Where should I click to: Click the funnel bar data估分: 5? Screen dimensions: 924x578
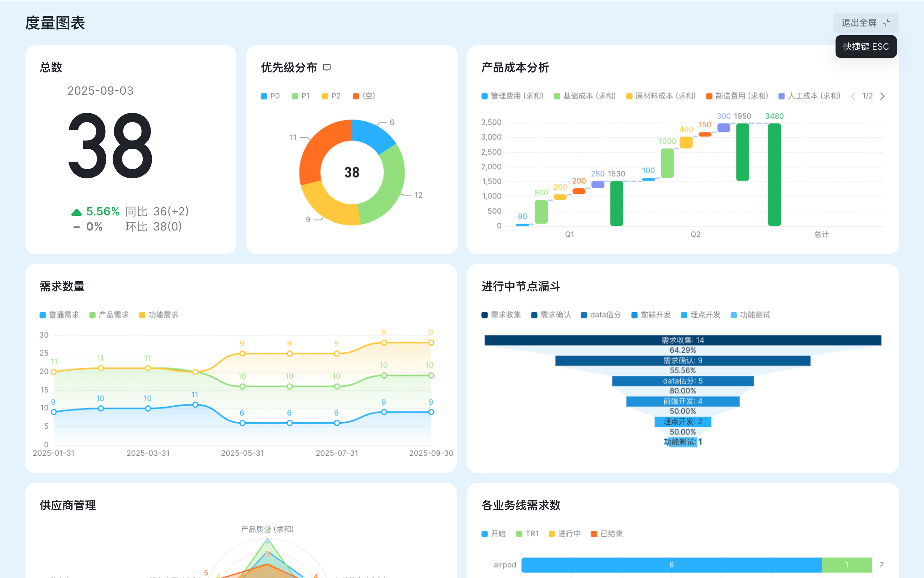point(683,381)
